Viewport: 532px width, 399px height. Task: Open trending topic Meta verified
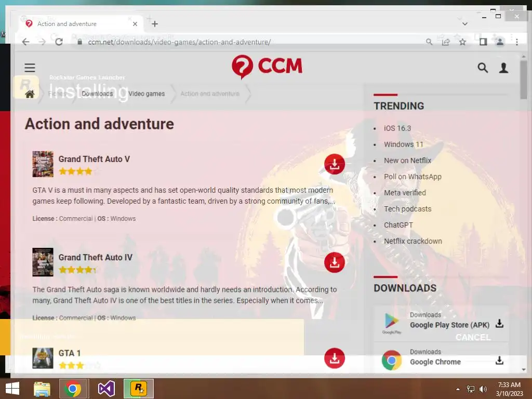pos(405,193)
